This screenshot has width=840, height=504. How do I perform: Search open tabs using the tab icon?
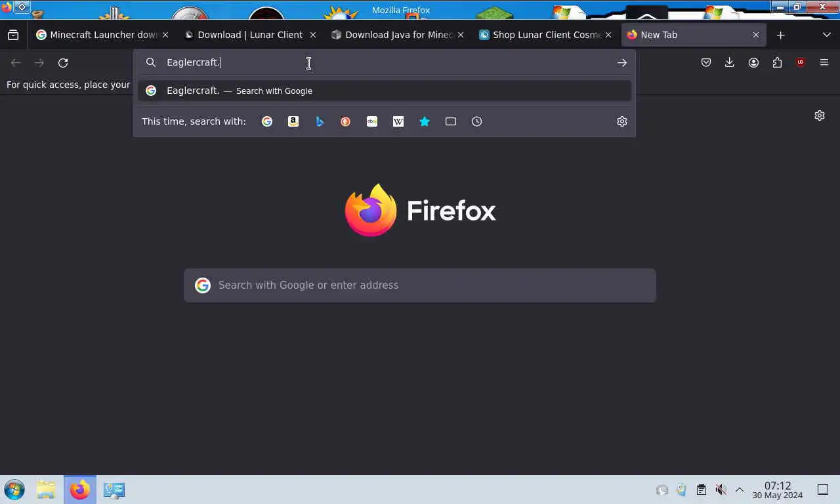pos(451,121)
